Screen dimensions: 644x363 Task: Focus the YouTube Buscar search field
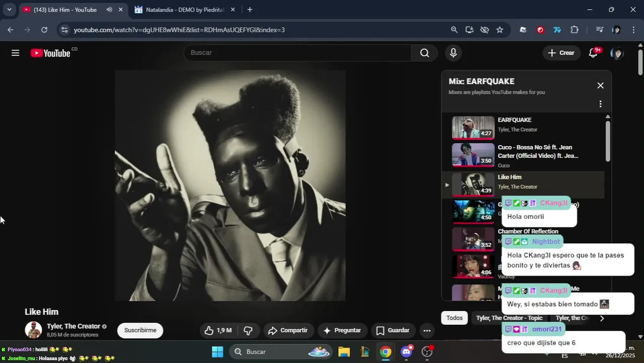click(x=297, y=53)
